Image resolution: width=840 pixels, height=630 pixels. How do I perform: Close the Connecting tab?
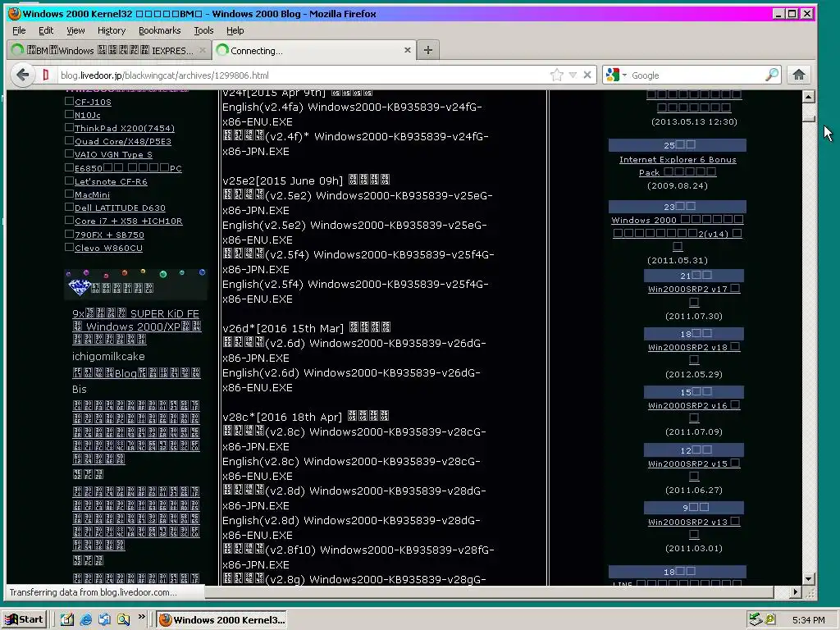[x=407, y=50]
